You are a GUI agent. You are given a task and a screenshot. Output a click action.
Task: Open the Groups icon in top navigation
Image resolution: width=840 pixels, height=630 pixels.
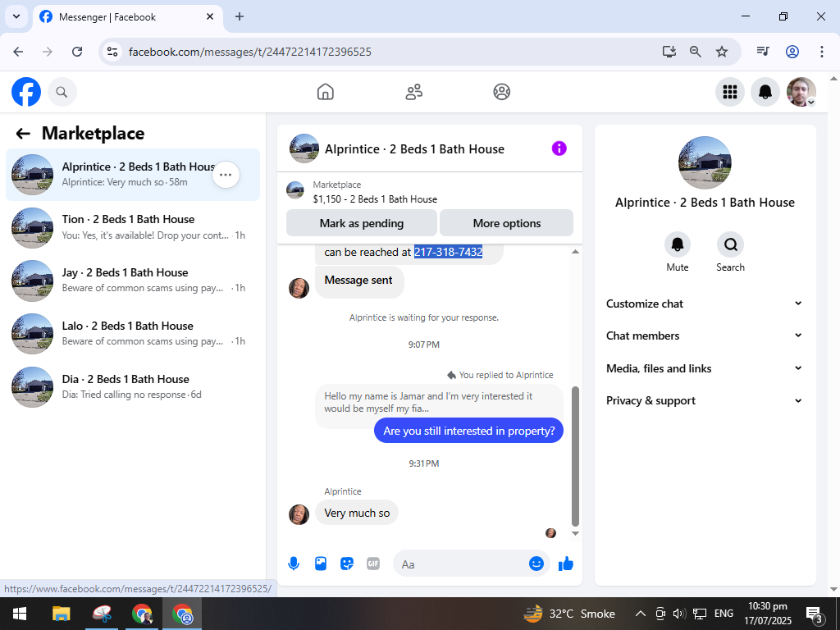pyautogui.click(x=501, y=92)
